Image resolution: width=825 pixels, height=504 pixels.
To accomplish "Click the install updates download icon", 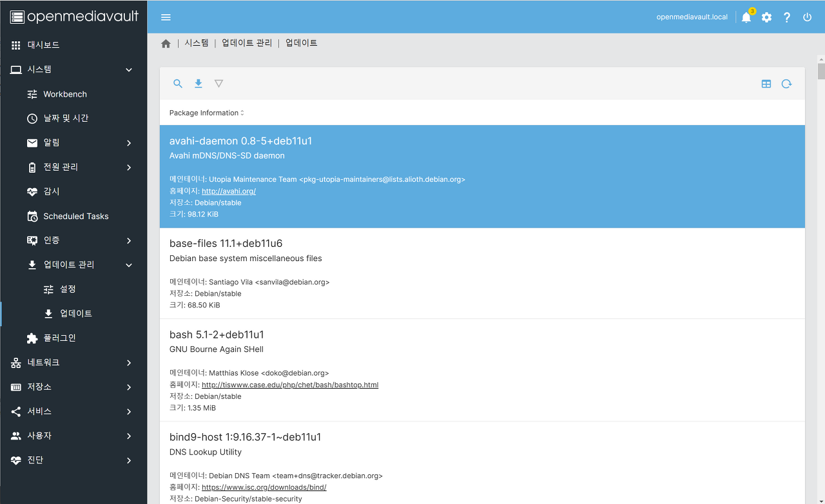I will 199,83.
